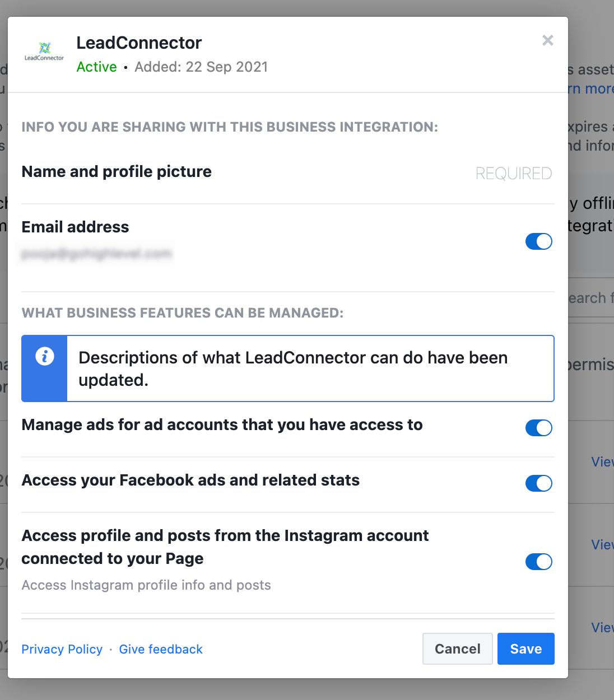This screenshot has height=700, width=614.
Task: Click the LeadConnector title text
Action: coord(139,43)
